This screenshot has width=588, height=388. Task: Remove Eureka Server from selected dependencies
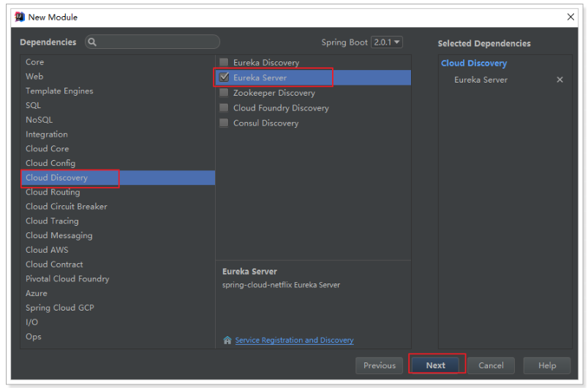pos(559,80)
